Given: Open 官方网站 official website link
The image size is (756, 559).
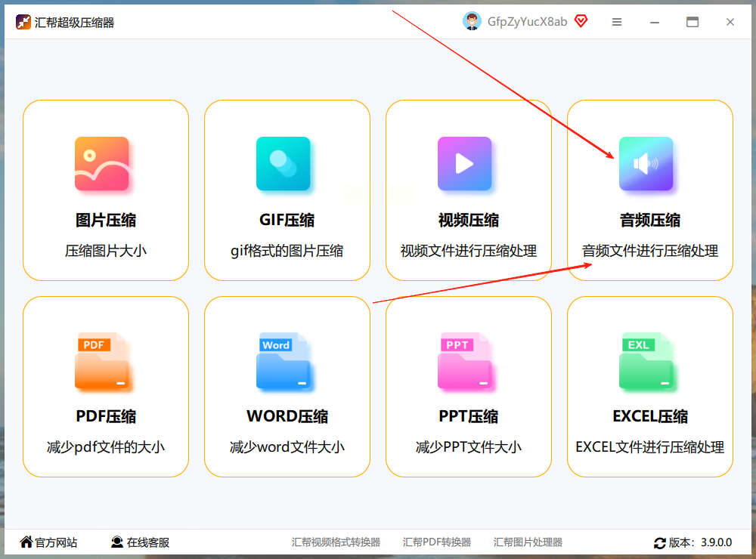Looking at the screenshot, I should pos(56,542).
